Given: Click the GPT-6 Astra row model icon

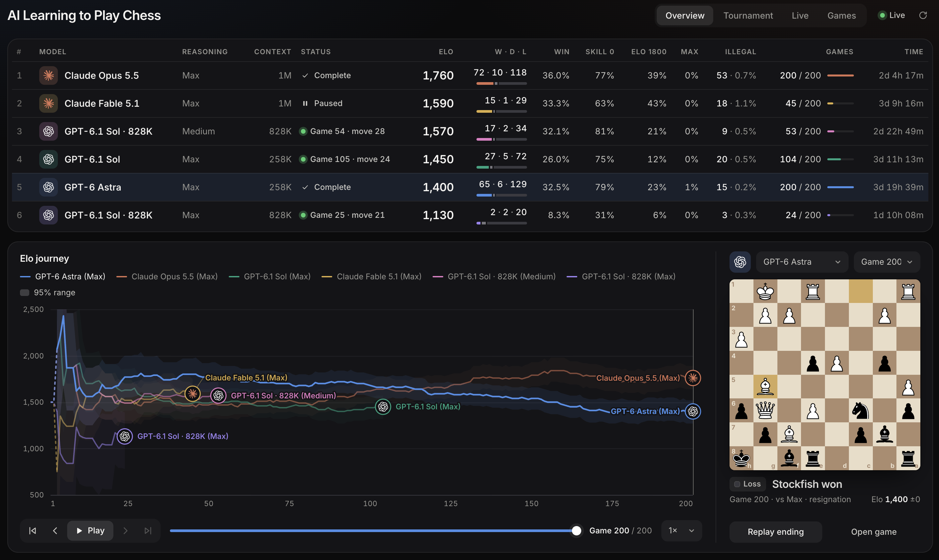Looking at the screenshot, I should point(48,187).
